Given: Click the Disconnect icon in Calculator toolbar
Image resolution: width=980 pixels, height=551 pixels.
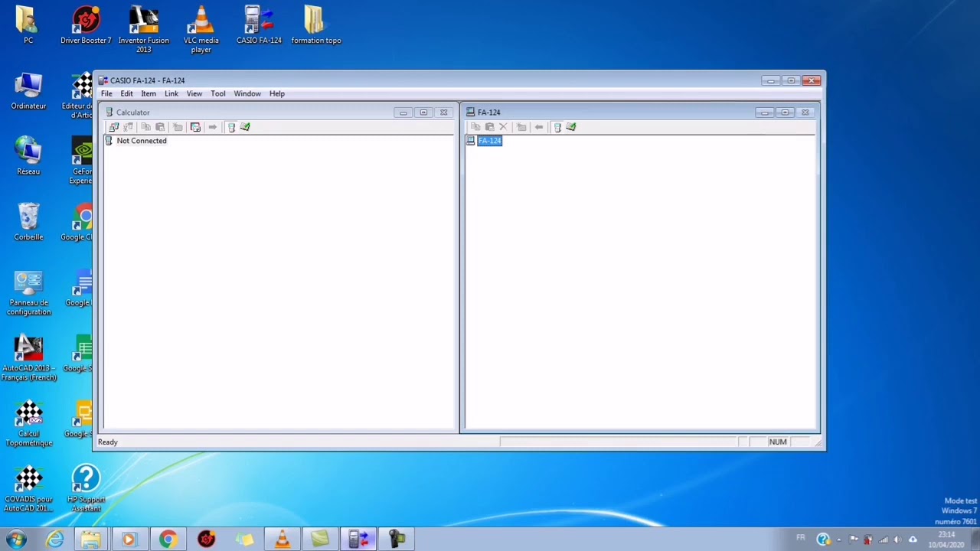Looking at the screenshot, I should coord(129,127).
